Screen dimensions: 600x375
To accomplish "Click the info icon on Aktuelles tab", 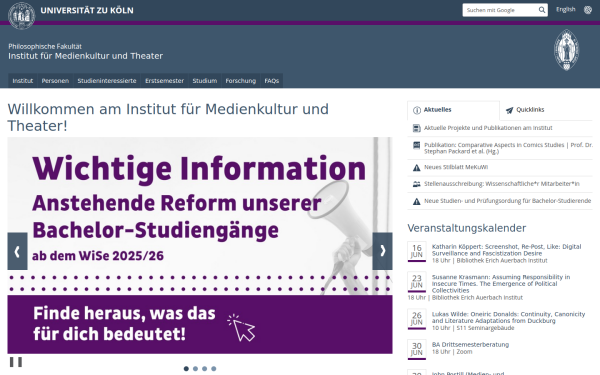I will pyautogui.click(x=417, y=110).
